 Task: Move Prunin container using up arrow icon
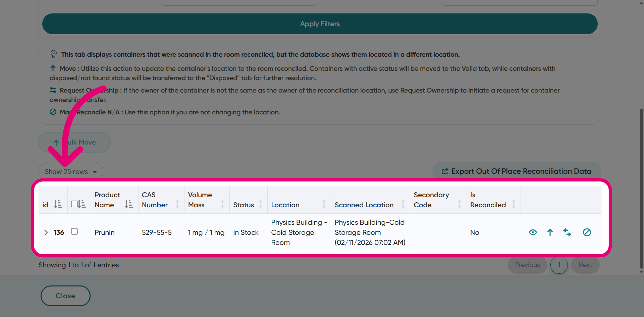click(550, 232)
